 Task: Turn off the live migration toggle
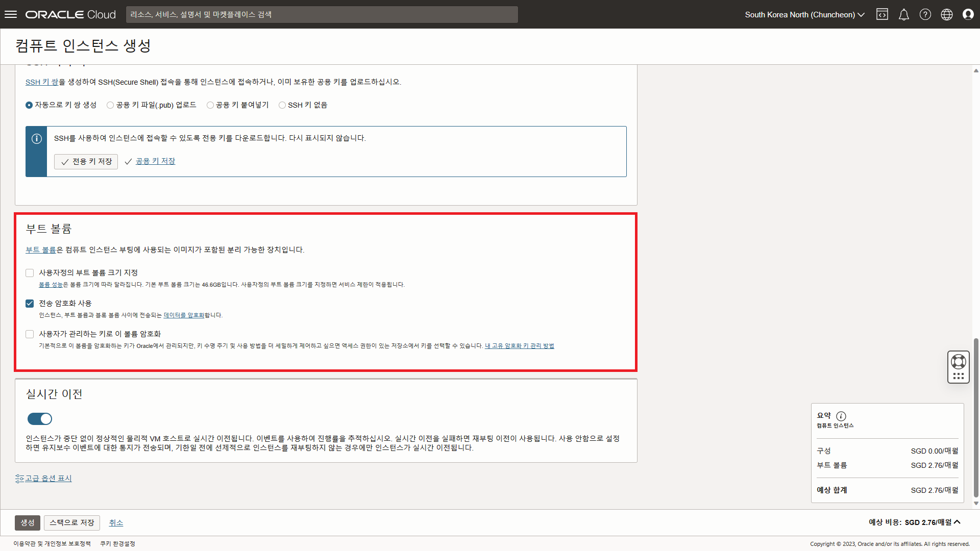pos(40,419)
